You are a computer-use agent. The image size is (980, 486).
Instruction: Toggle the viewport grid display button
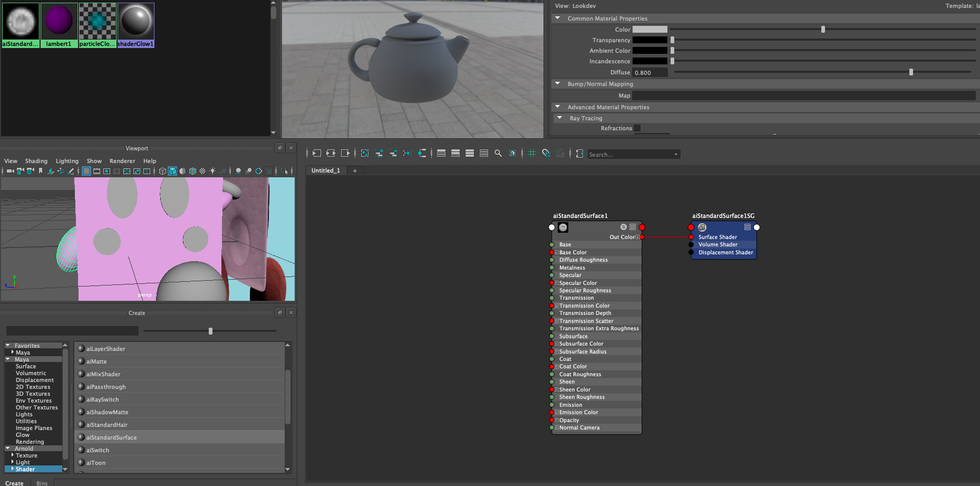86,171
